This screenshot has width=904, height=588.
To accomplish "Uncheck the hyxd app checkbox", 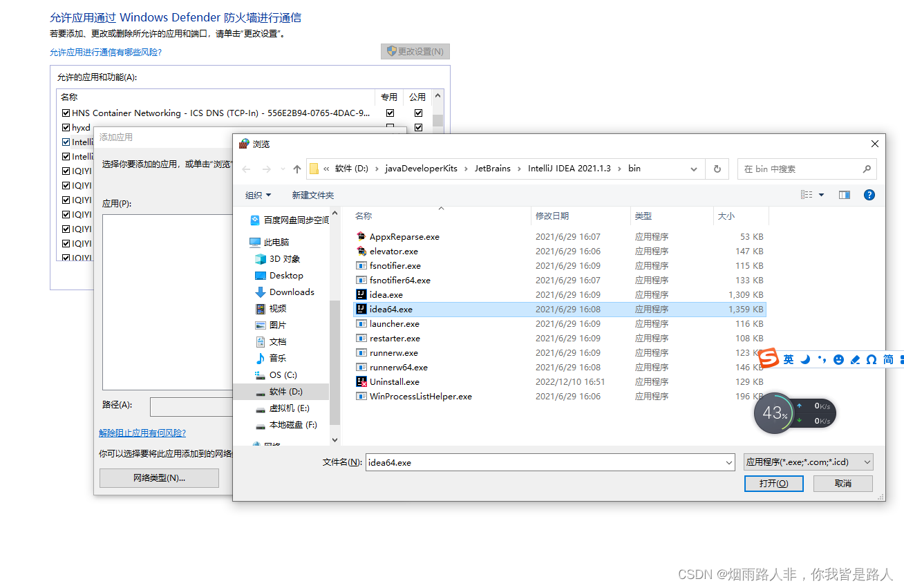I will coord(66,128).
